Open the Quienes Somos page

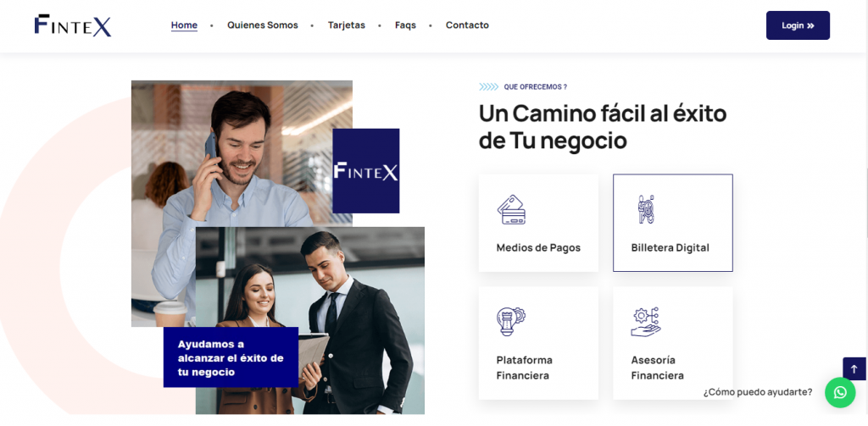click(263, 25)
